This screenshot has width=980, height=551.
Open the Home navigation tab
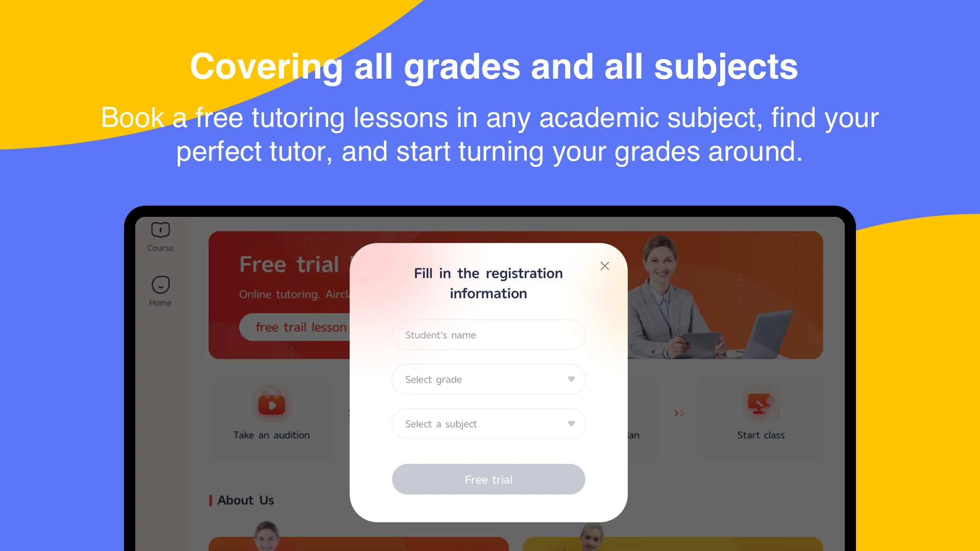160,291
